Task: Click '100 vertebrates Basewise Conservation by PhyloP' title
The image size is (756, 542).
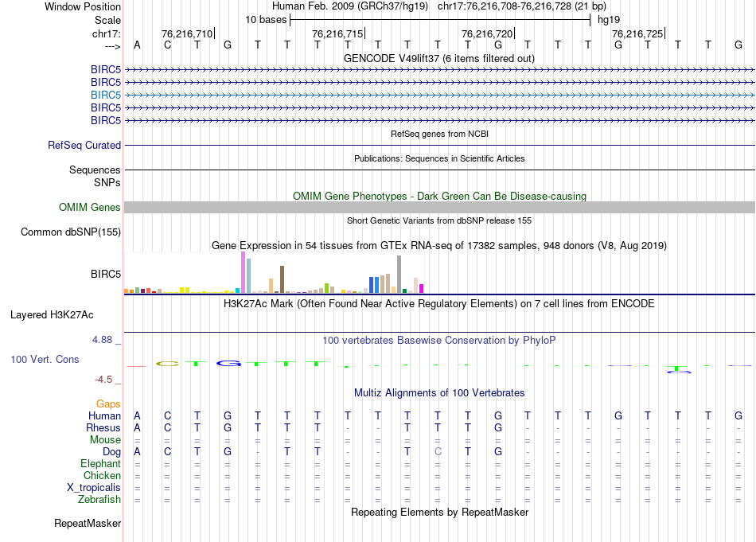Action: point(439,341)
